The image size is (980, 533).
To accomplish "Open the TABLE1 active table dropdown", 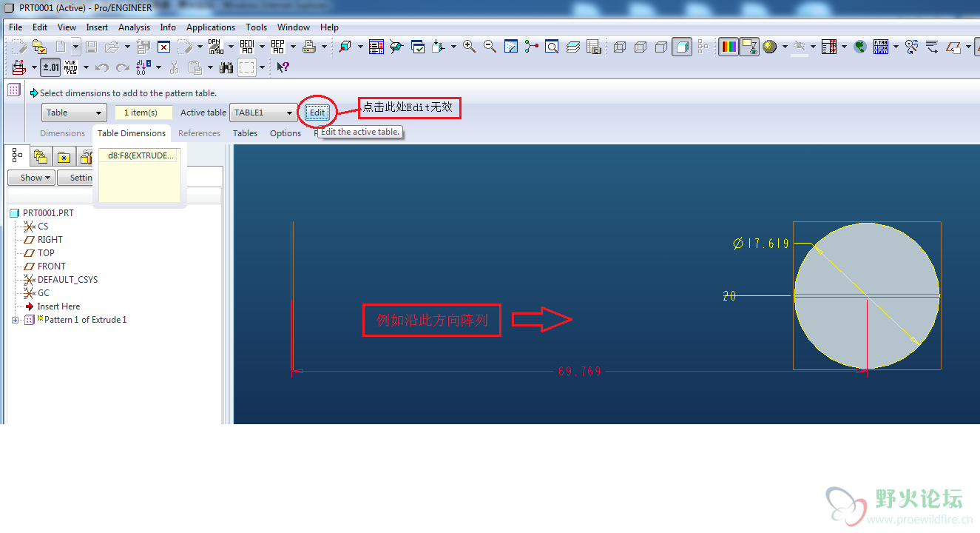I will 263,113.
